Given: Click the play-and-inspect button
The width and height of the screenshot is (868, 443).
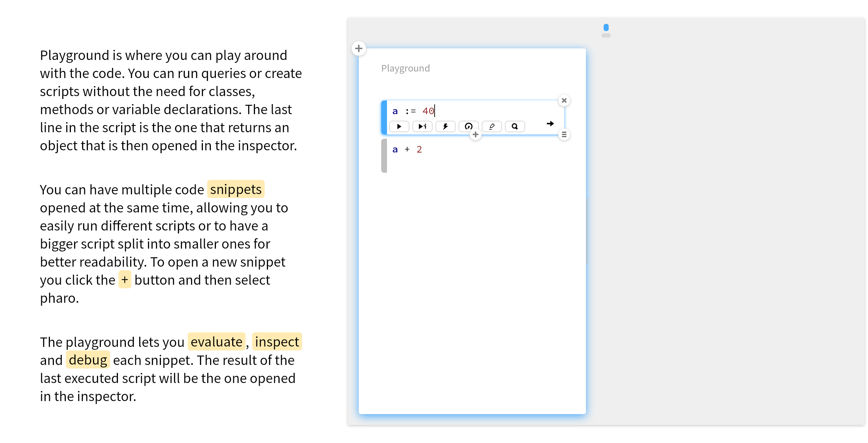Looking at the screenshot, I should click(x=422, y=126).
